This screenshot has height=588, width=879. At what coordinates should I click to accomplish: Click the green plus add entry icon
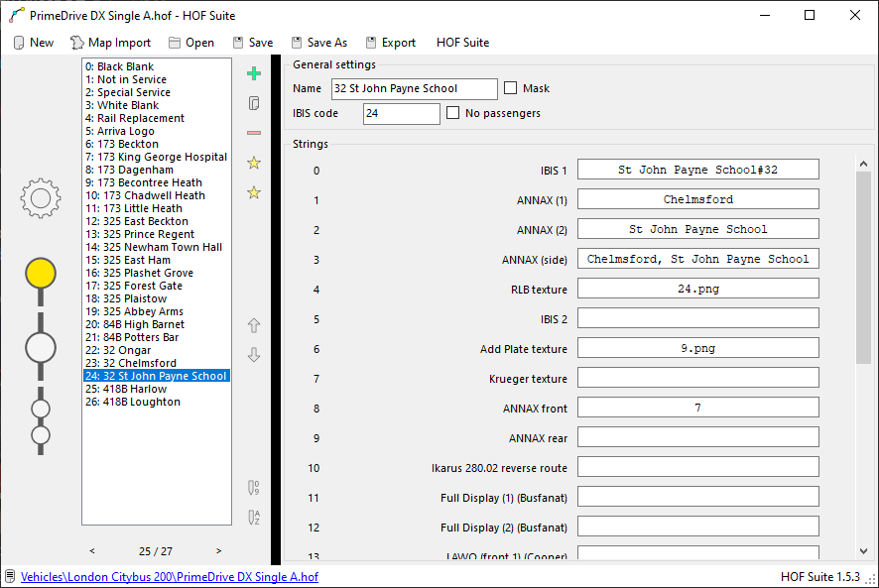tap(254, 73)
